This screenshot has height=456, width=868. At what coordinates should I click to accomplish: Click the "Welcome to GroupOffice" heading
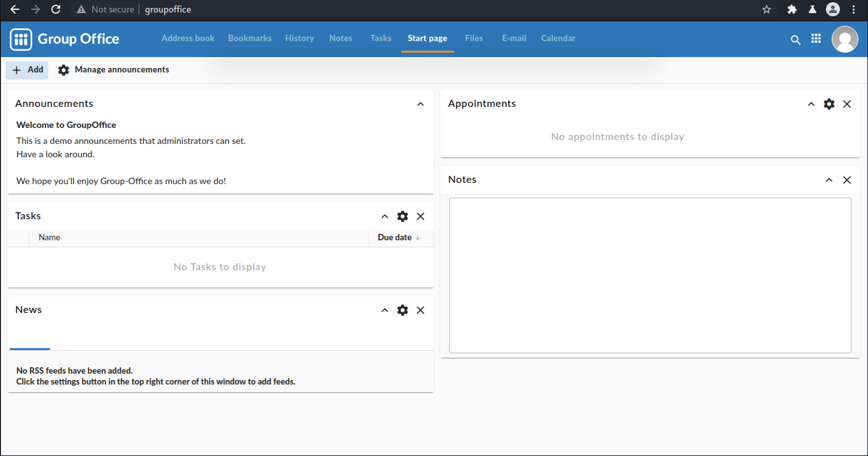[x=66, y=125]
